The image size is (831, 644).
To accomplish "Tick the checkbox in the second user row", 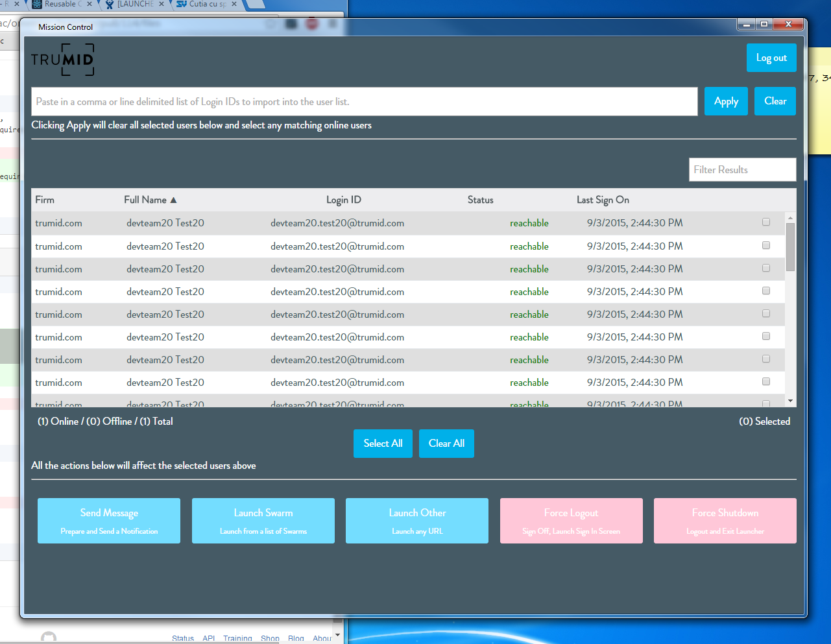I will tap(766, 245).
